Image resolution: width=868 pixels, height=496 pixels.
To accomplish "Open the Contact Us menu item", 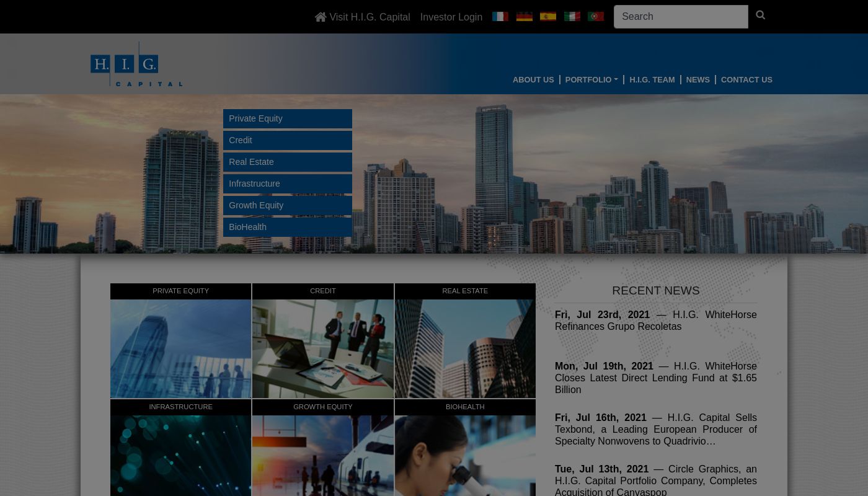I will click(746, 80).
